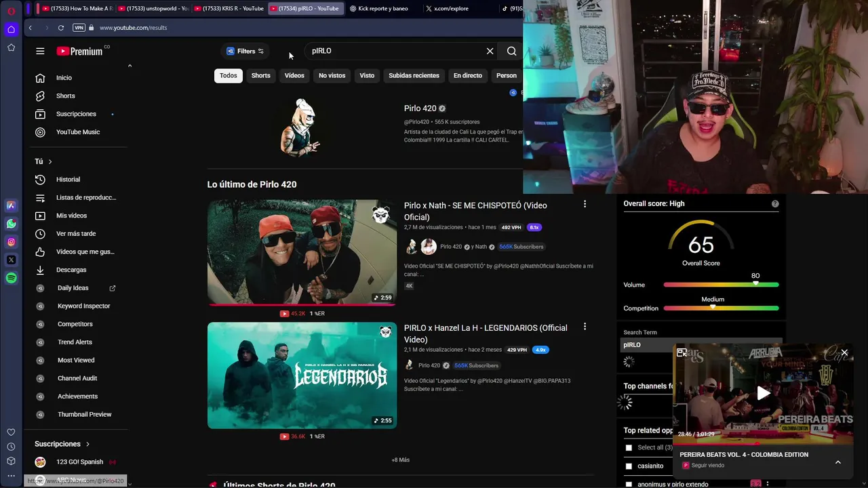Click the search magnifier button
This screenshot has height=488, width=868.
pos(511,51)
